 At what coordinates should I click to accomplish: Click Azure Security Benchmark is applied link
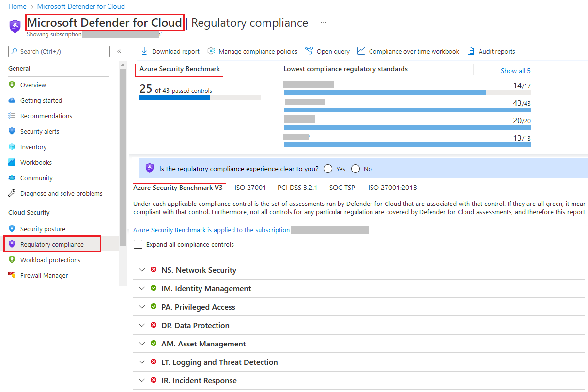point(212,230)
